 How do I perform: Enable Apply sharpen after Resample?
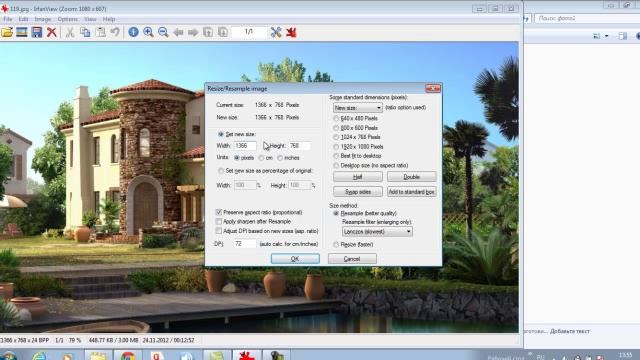pos(219,222)
